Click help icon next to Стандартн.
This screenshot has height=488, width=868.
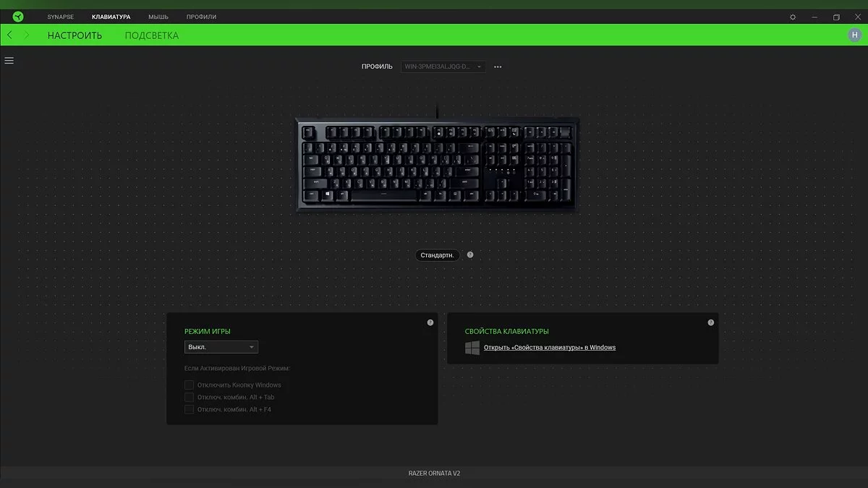pyautogui.click(x=470, y=254)
